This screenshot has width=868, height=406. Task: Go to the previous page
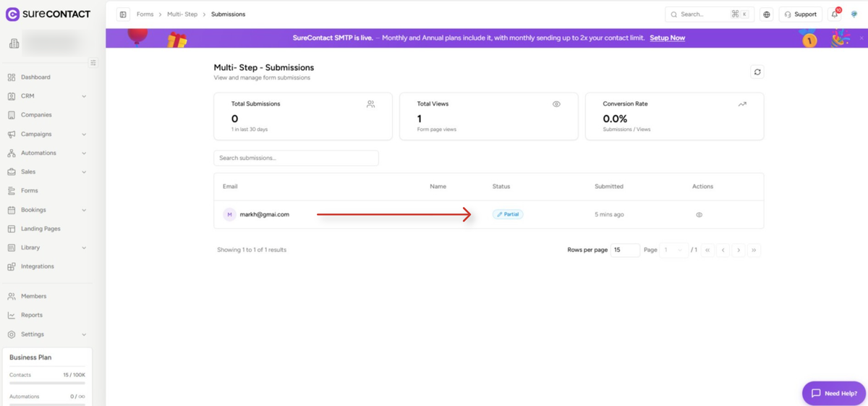click(723, 250)
